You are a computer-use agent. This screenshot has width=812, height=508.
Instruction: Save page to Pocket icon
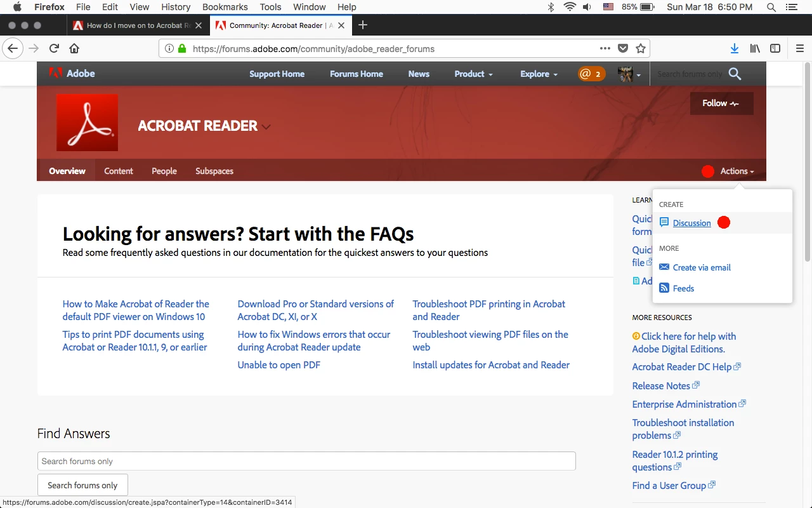(623, 48)
